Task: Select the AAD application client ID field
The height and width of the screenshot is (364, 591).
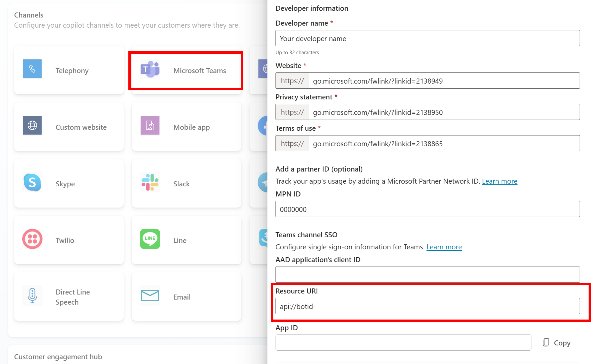Action: point(428,274)
